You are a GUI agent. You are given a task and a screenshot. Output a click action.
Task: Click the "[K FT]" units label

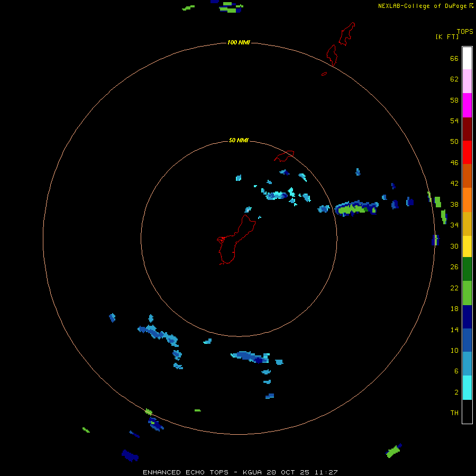pos(447,36)
